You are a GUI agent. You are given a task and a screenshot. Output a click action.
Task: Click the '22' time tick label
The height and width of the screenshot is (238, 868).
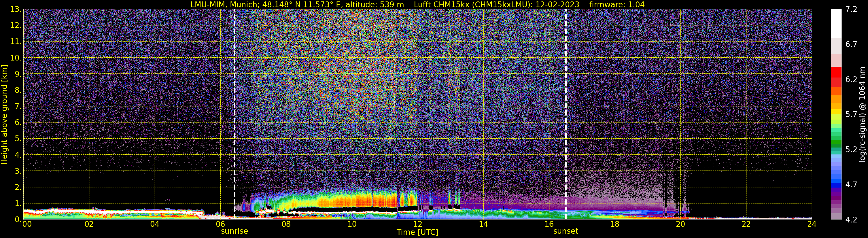pos(746,224)
